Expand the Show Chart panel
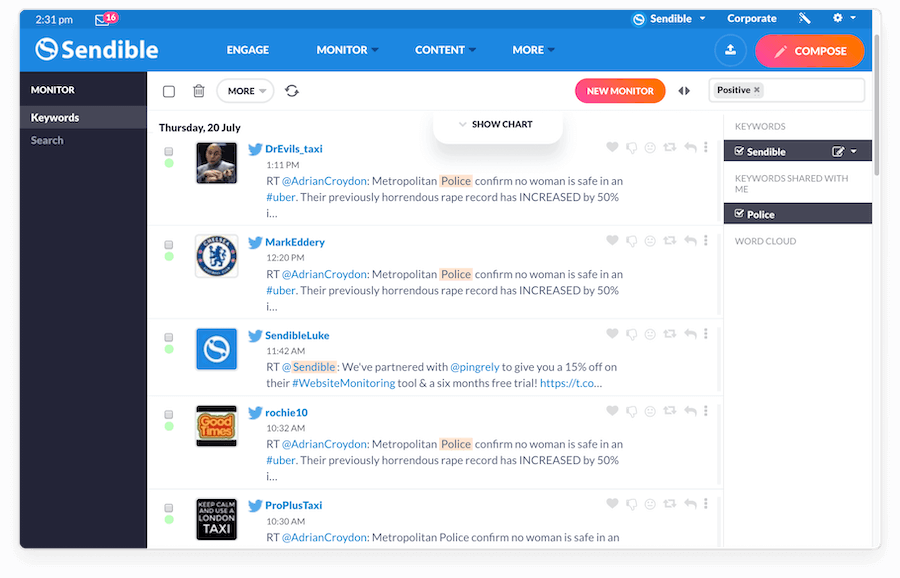Image resolution: width=900 pixels, height=578 pixels. tap(498, 125)
